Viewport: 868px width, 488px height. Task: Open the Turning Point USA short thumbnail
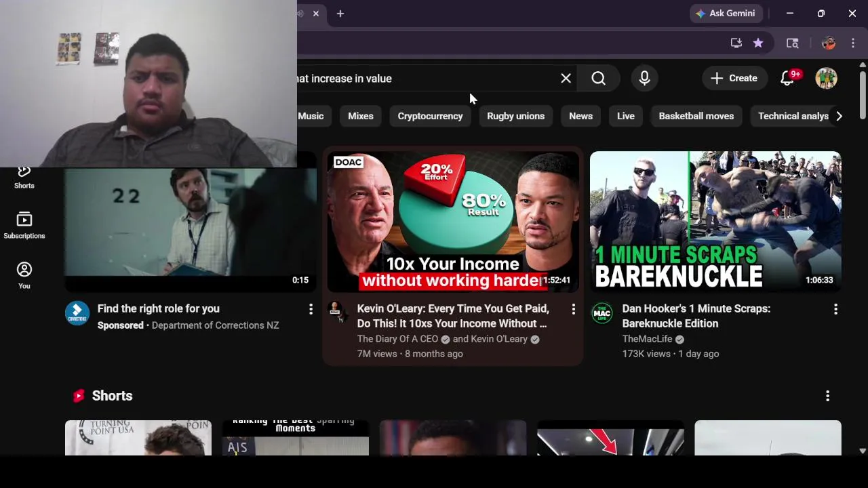(138, 438)
